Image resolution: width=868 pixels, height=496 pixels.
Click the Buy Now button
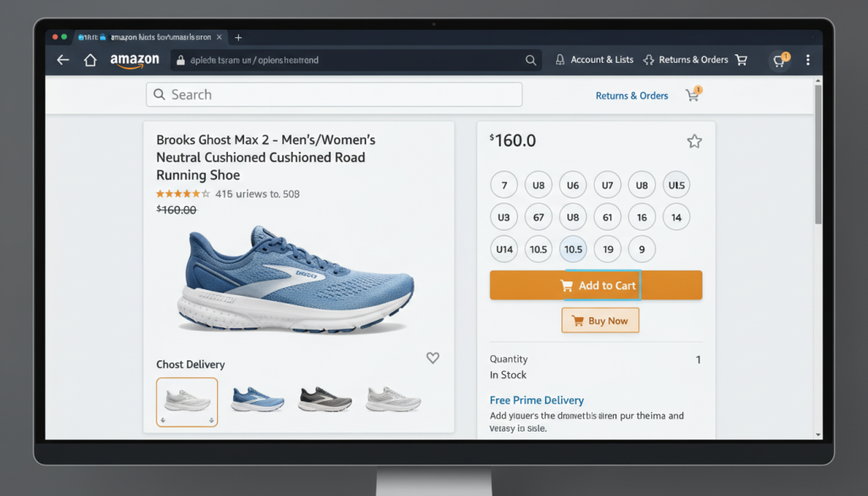(600, 320)
